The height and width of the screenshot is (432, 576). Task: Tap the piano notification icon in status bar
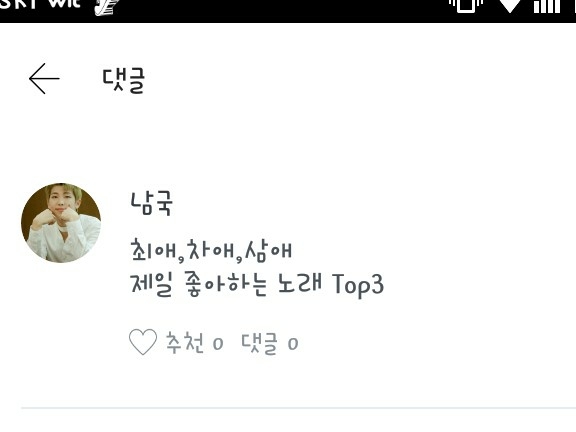(x=107, y=7)
